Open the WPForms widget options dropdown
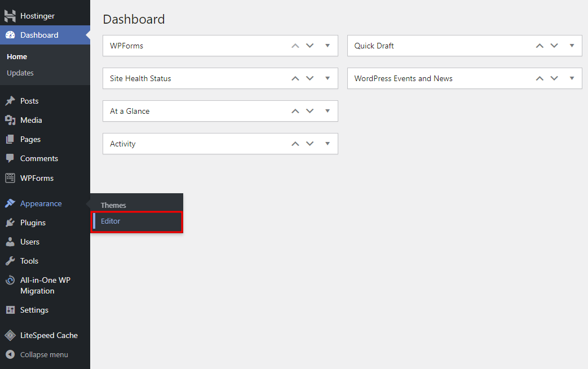The image size is (588, 369). (x=328, y=46)
